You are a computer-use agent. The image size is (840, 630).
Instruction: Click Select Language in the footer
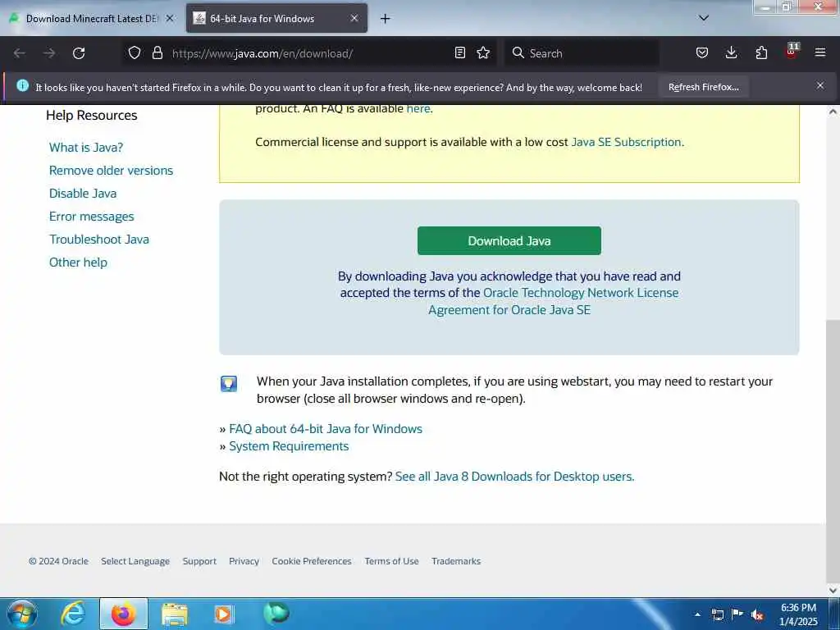(x=135, y=561)
